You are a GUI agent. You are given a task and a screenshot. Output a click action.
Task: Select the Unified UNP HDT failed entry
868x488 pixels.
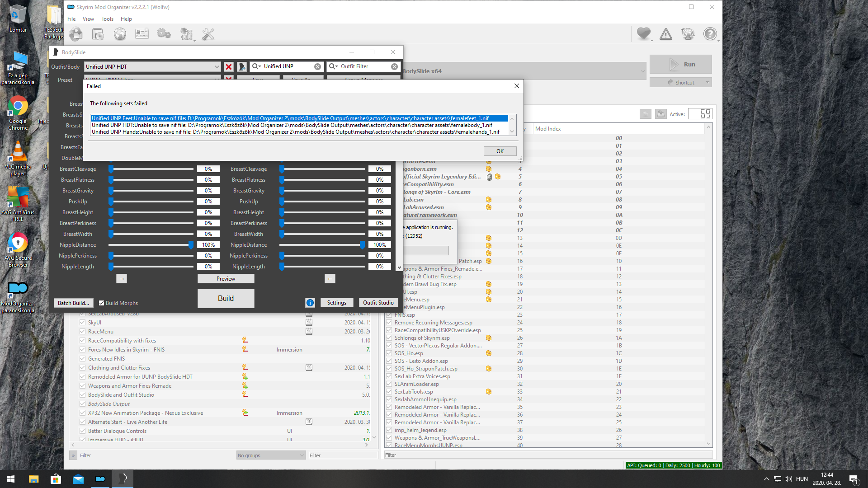pyautogui.click(x=300, y=125)
